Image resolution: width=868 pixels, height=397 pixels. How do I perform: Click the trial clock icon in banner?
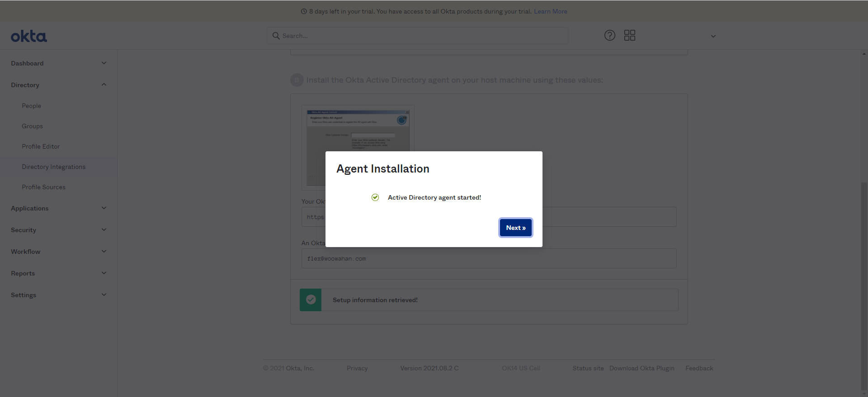[x=304, y=11]
